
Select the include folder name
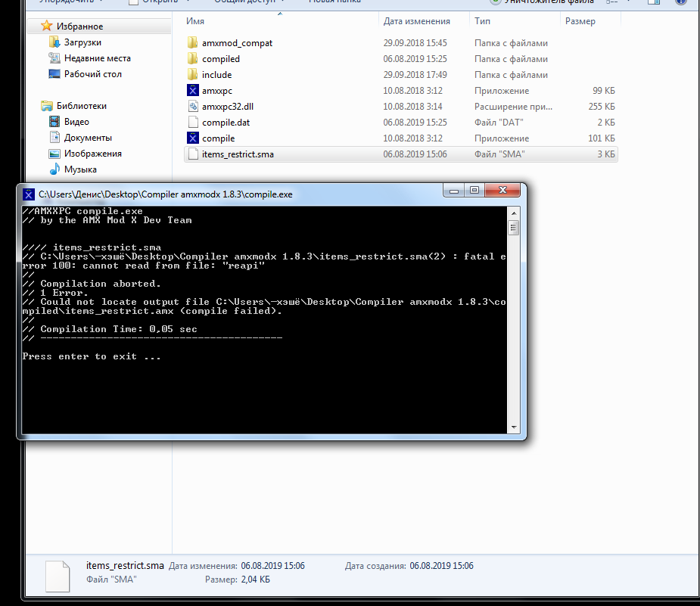point(217,75)
